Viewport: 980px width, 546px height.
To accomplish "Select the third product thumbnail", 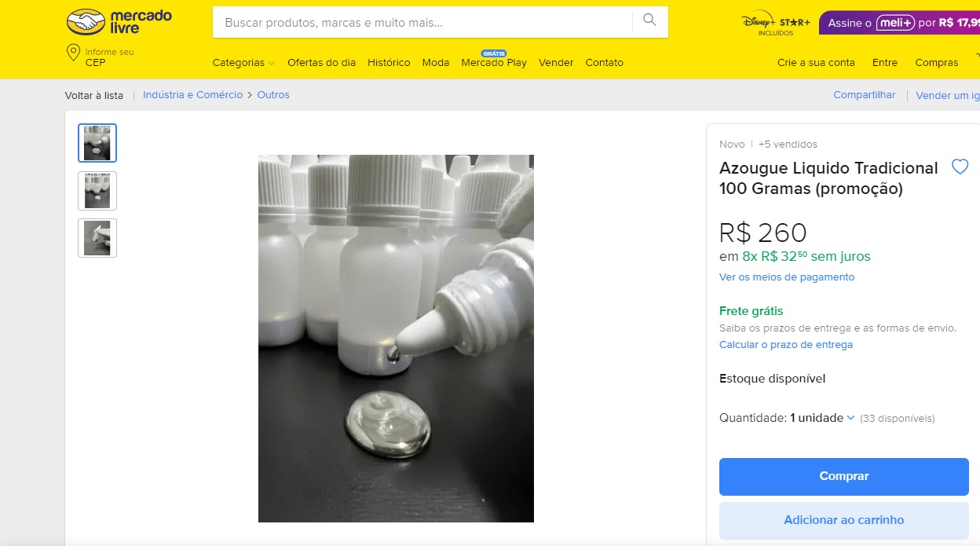I will [97, 238].
